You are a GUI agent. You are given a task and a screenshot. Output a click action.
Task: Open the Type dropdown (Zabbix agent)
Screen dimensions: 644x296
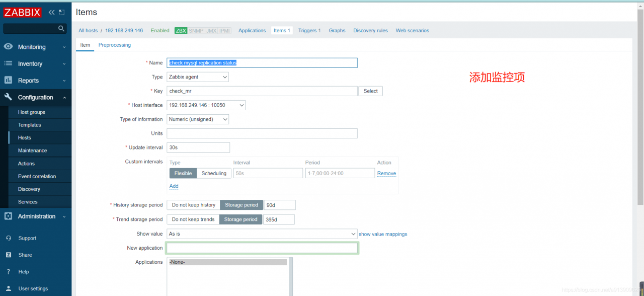[198, 77]
